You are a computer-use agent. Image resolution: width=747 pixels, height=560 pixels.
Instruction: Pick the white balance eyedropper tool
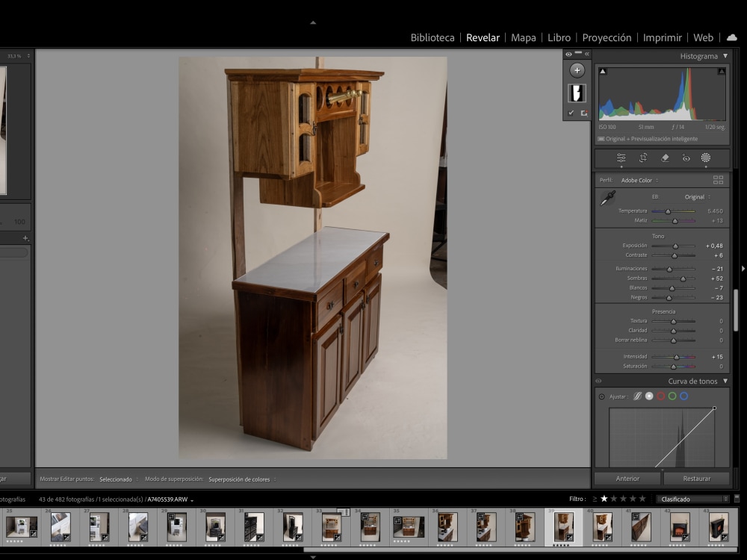[x=607, y=198]
